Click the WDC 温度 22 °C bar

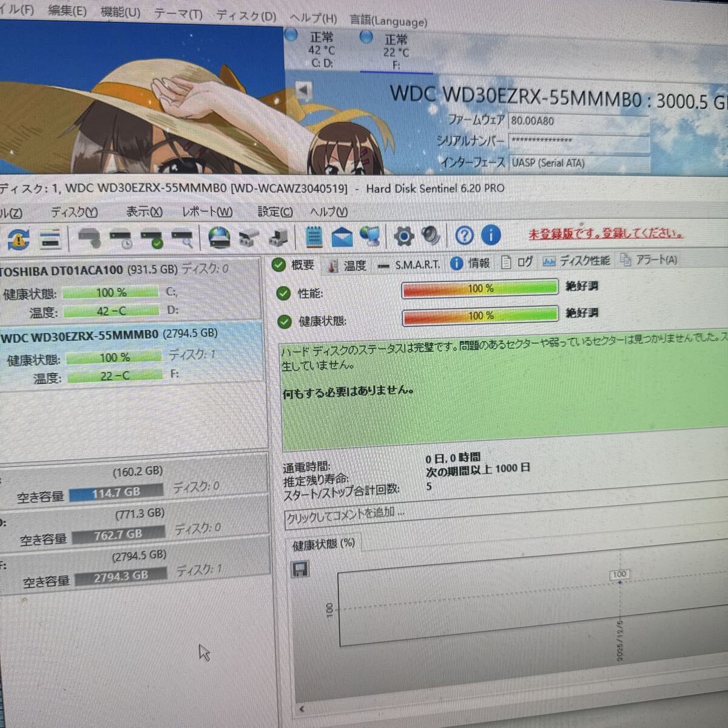115,376
